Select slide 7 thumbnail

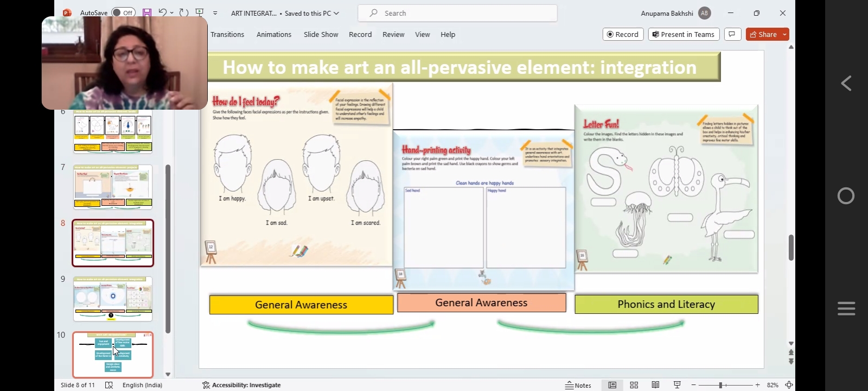pos(113,187)
